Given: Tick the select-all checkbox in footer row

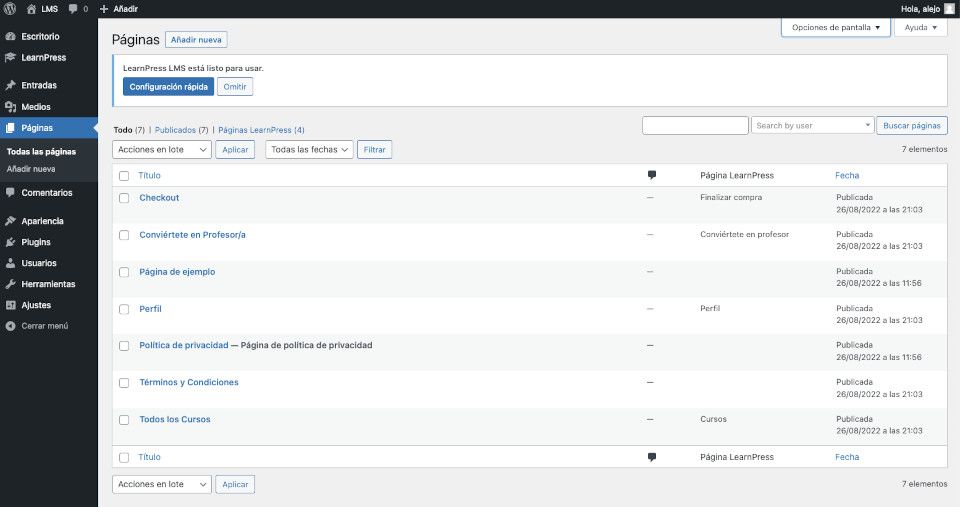Looking at the screenshot, I should pyautogui.click(x=124, y=457).
